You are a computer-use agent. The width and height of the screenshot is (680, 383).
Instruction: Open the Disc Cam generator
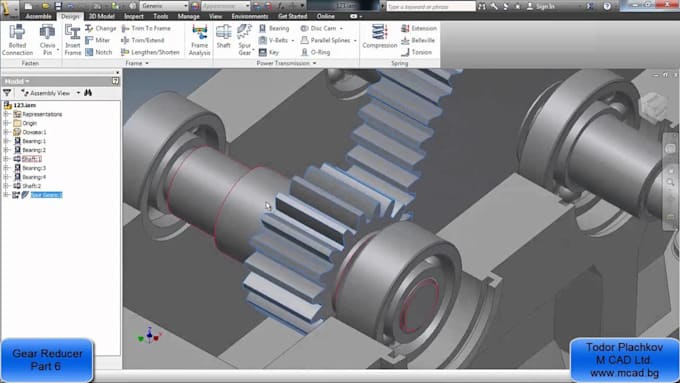pos(318,28)
